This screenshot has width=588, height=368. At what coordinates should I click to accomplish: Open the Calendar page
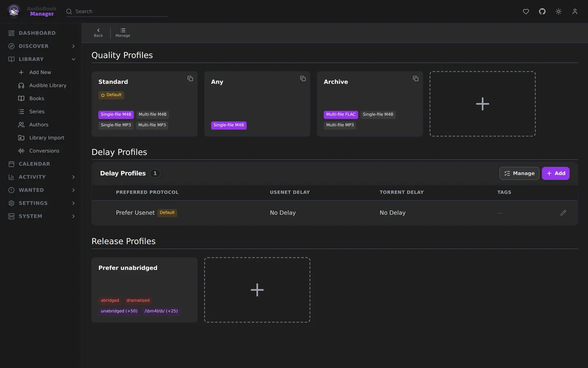pyautogui.click(x=34, y=164)
